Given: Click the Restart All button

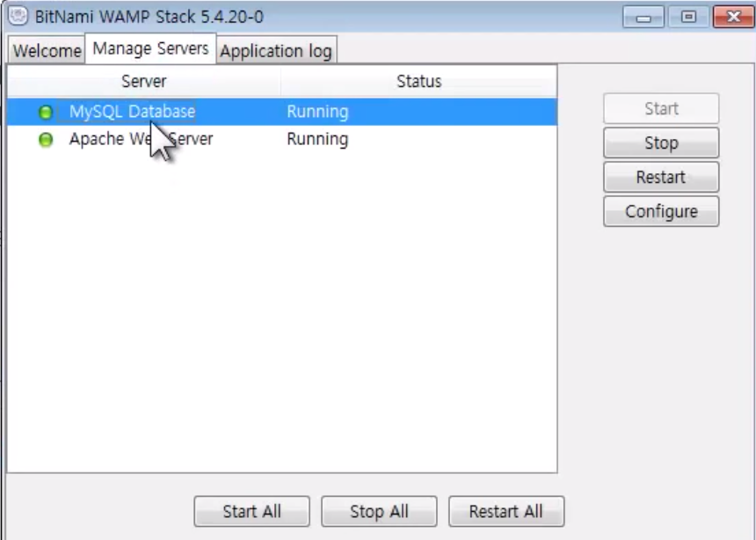Looking at the screenshot, I should pos(506,512).
